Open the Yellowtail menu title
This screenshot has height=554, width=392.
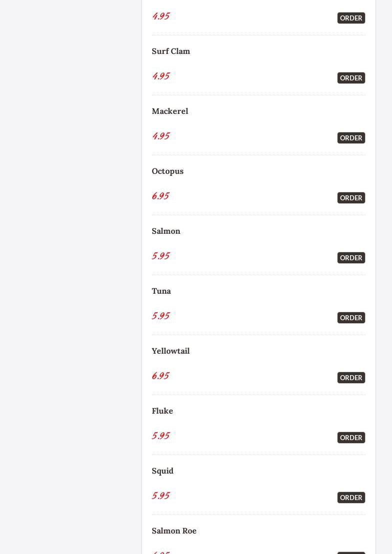[170, 351]
